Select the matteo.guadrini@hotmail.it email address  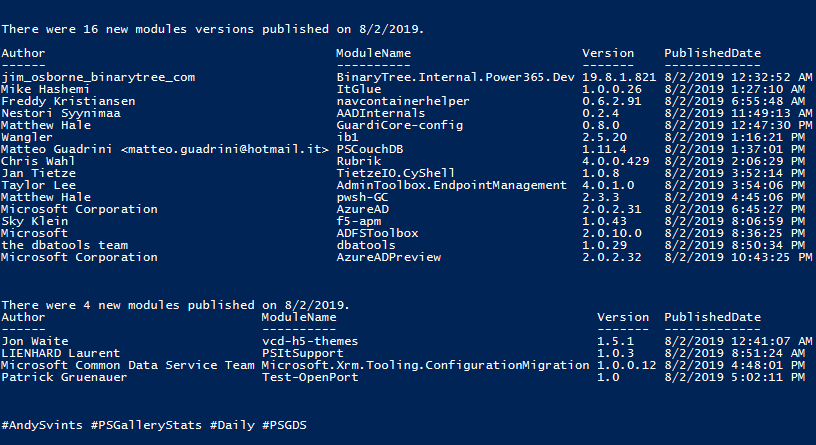[x=225, y=149]
